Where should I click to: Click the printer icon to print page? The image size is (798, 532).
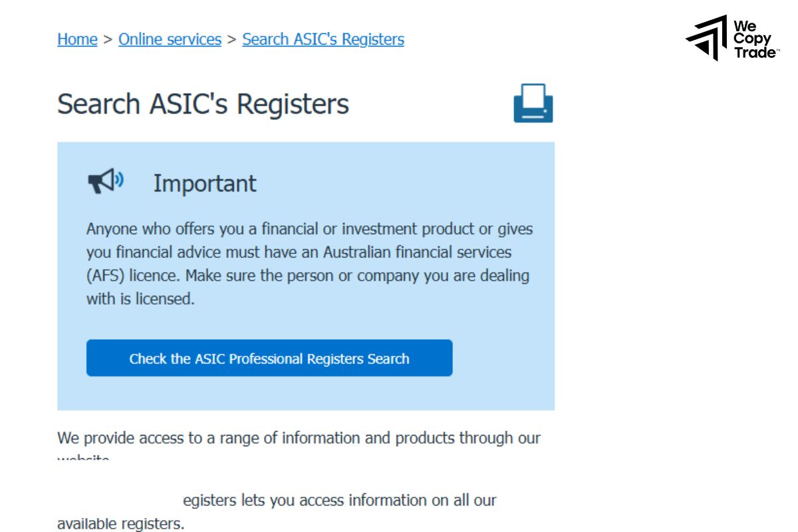coord(533,103)
